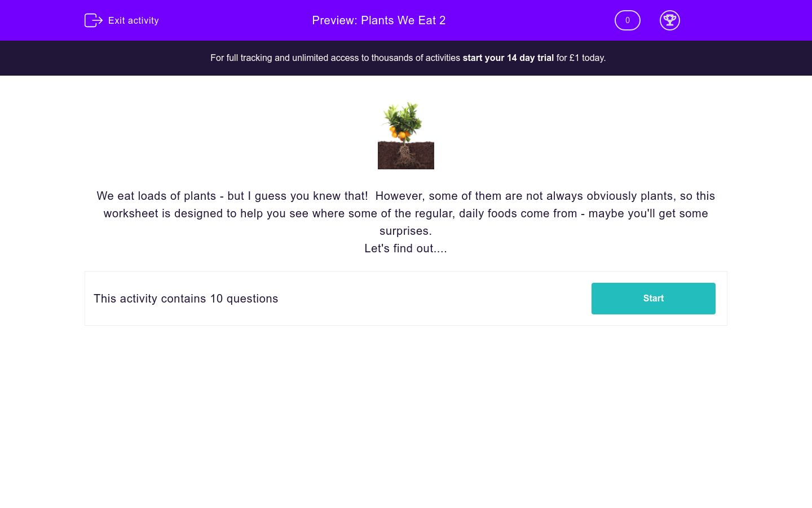The height and width of the screenshot is (508, 812).
Task: Click the oval score pill in the purple bar
Action: coord(627,20)
